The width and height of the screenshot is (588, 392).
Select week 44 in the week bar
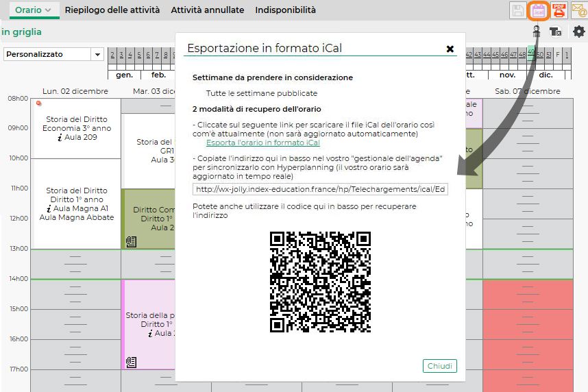click(487, 55)
